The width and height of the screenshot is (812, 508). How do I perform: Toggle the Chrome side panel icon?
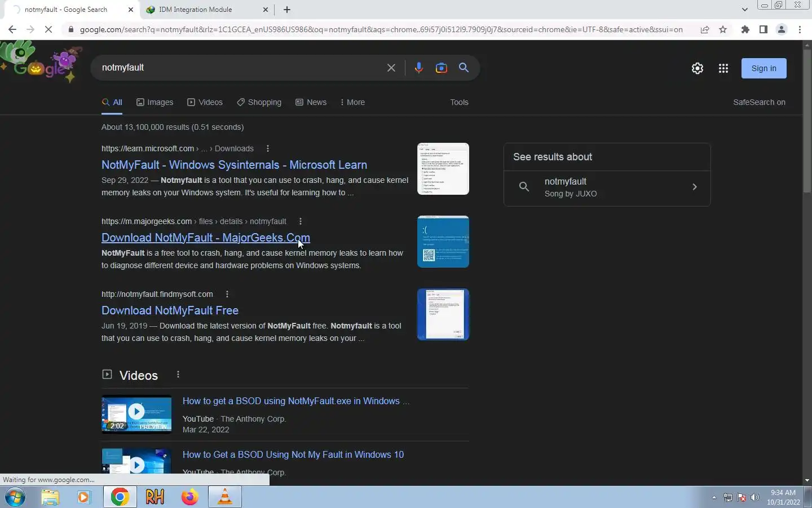pyautogui.click(x=764, y=29)
